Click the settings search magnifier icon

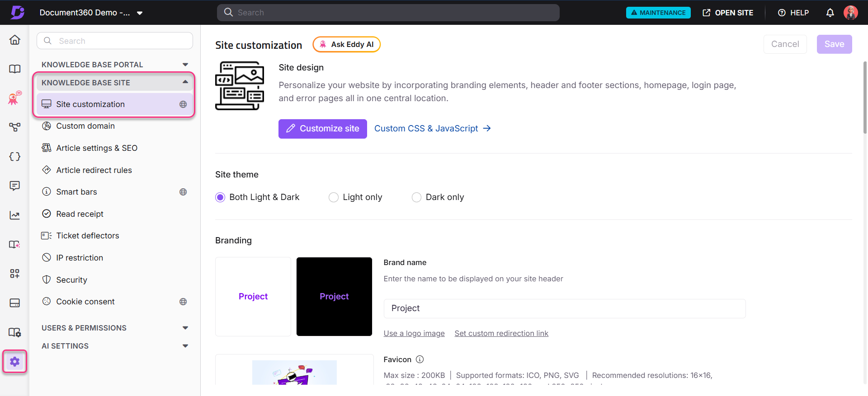pyautogui.click(x=48, y=41)
